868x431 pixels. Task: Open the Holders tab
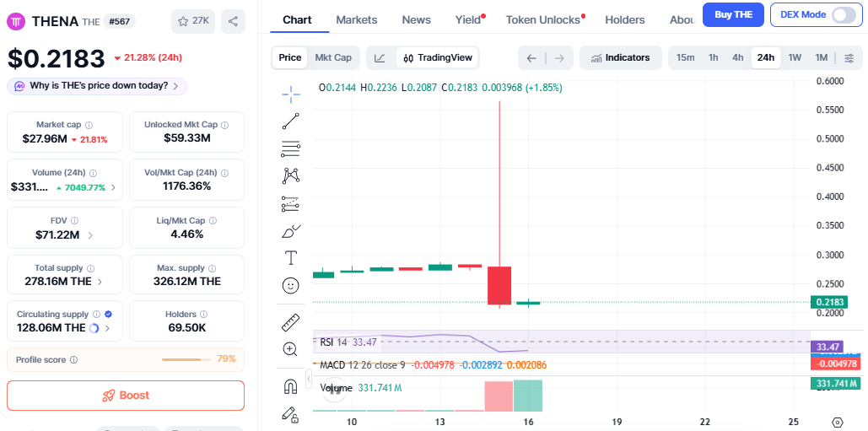(x=625, y=20)
